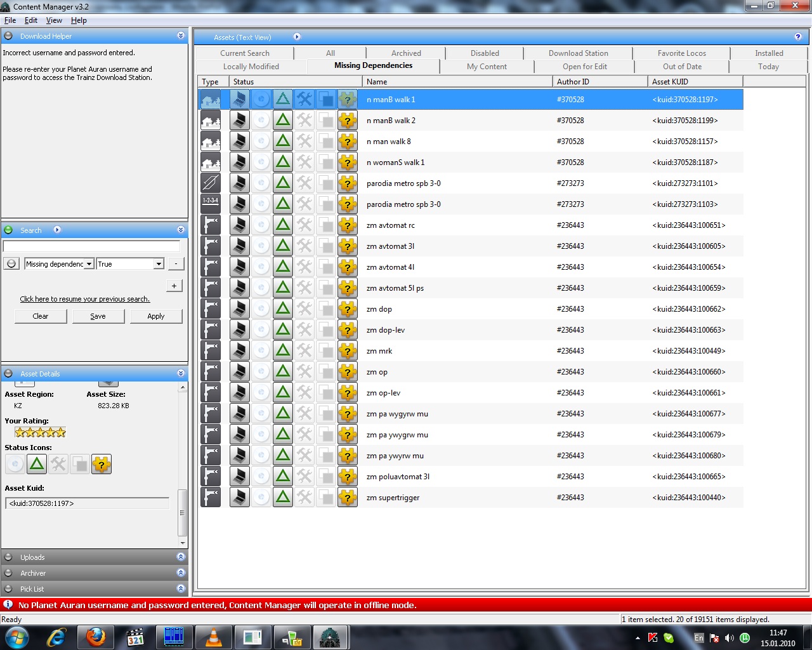Set Your Rating to five stars
Image resolution: width=812 pixels, height=650 pixels.
coord(61,432)
